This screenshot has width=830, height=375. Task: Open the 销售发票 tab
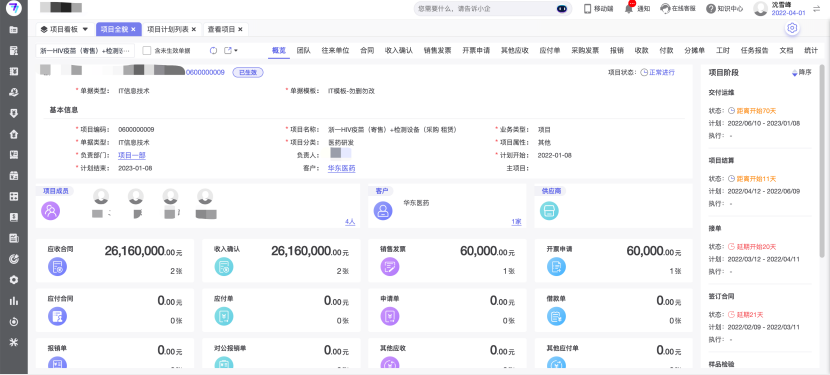(x=437, y=50)
